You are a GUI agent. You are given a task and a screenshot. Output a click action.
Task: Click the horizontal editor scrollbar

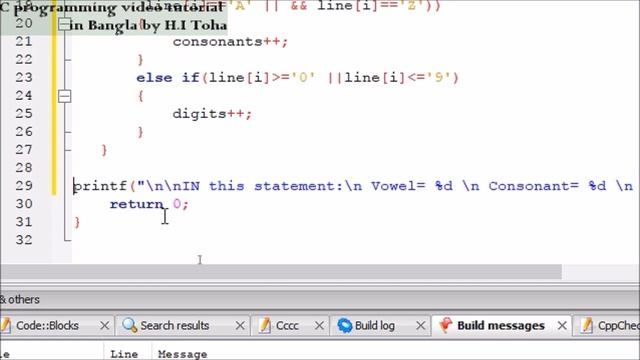[281, 271]
